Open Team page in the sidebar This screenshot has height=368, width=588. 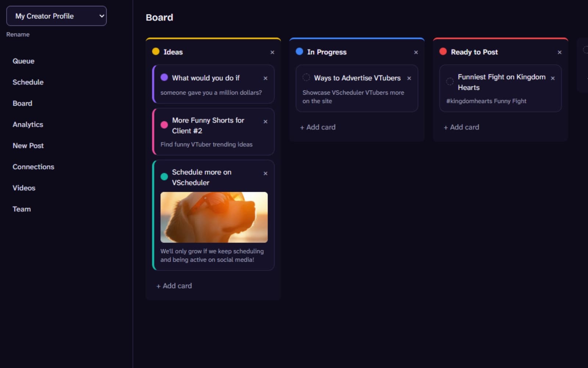pos(22,209)
